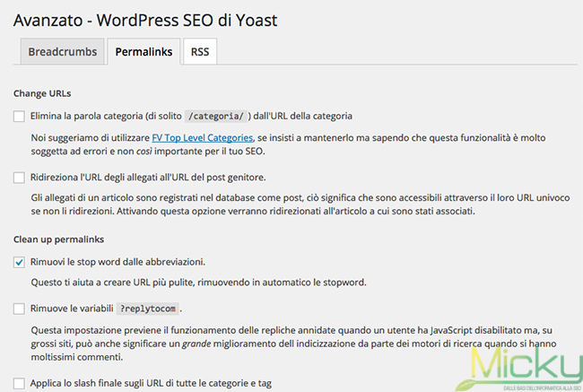The image size is (583, 392).
Task: Open the FV Top Level Categories link
Action: (203, 137)
